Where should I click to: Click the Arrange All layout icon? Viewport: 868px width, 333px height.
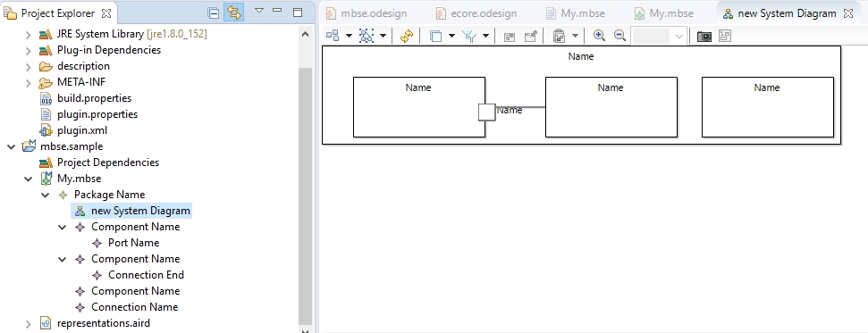pyautogui.click(x=333, y=36)
